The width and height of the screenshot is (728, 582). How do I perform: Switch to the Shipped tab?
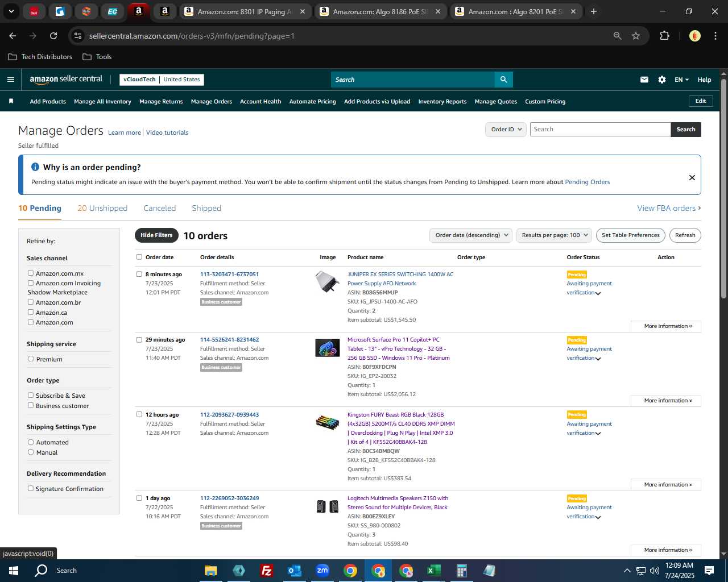pyautogui.click(x=206, y=209)
